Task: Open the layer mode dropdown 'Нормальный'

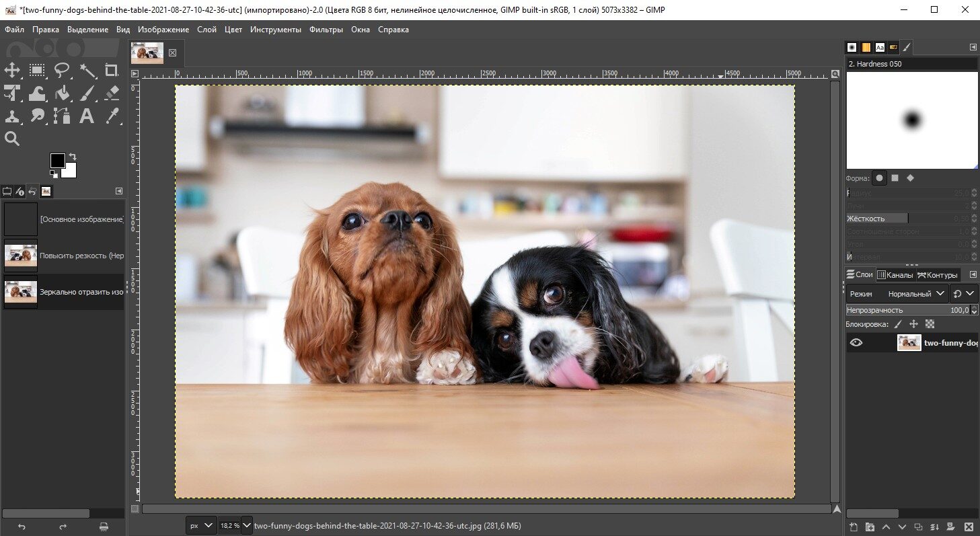Action: tap(917, 294)
